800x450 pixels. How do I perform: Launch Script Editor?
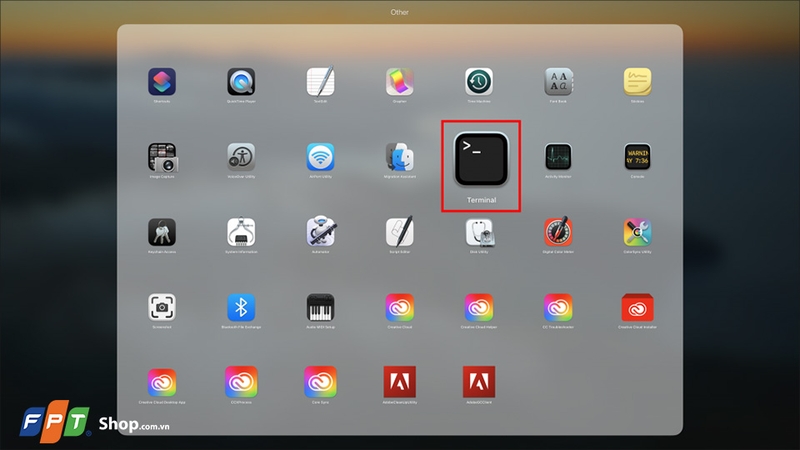point(399,232)
